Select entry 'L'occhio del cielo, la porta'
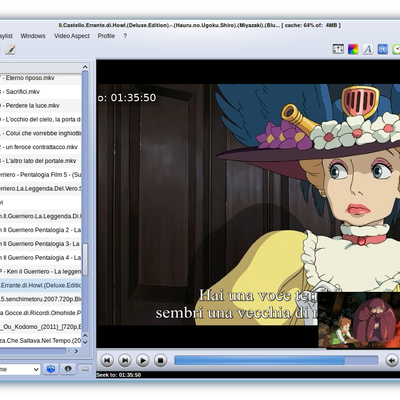The height and width of the screenshot is (400, 400). click(x=40, y=119)
